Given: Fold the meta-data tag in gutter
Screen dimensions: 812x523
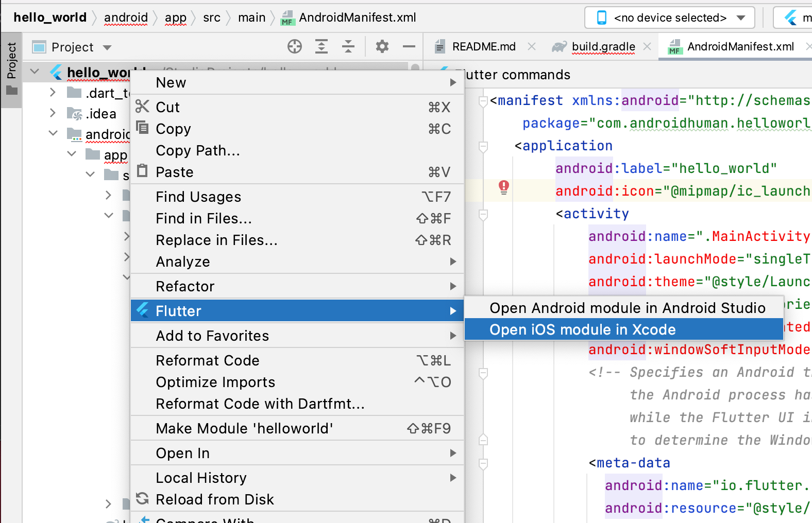Looking at the screenshot, I should pos(483,464).
